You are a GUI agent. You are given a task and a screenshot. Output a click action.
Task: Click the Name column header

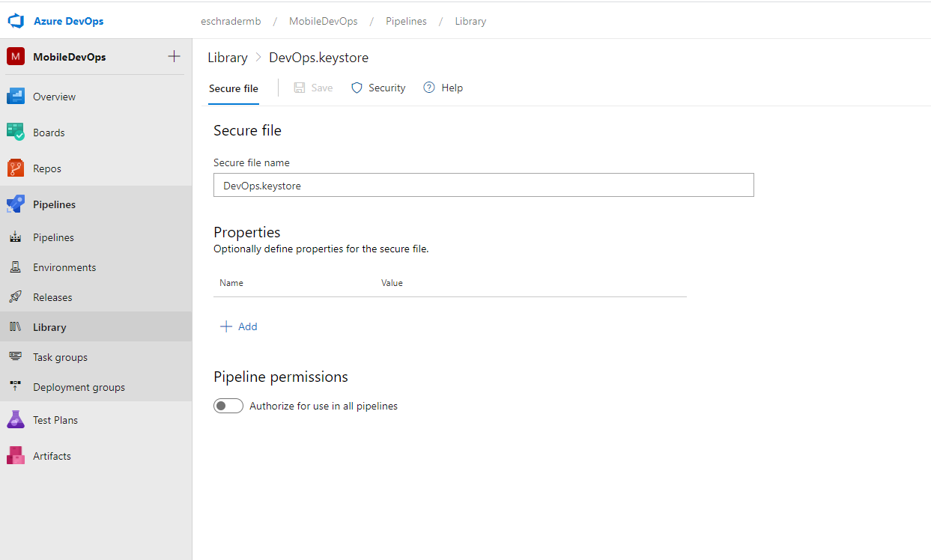click(x=231, y=283)
